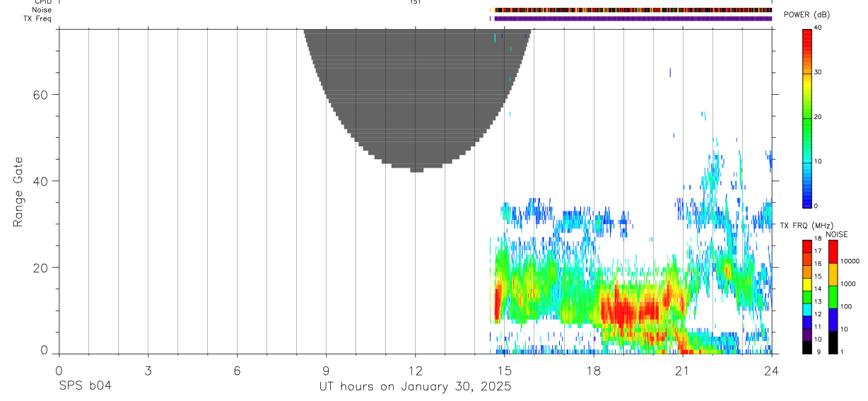The height and width of the screenshot is (401, 868).
Task: Click the Range Gate tick label '20'
Action: [x=39, y=268]
